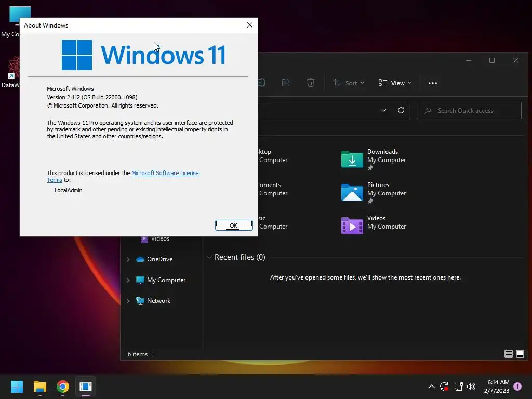Open the notification badge showing 1
Image resolution: width=532 pixels, height=399 pixels.
point(517,386)
